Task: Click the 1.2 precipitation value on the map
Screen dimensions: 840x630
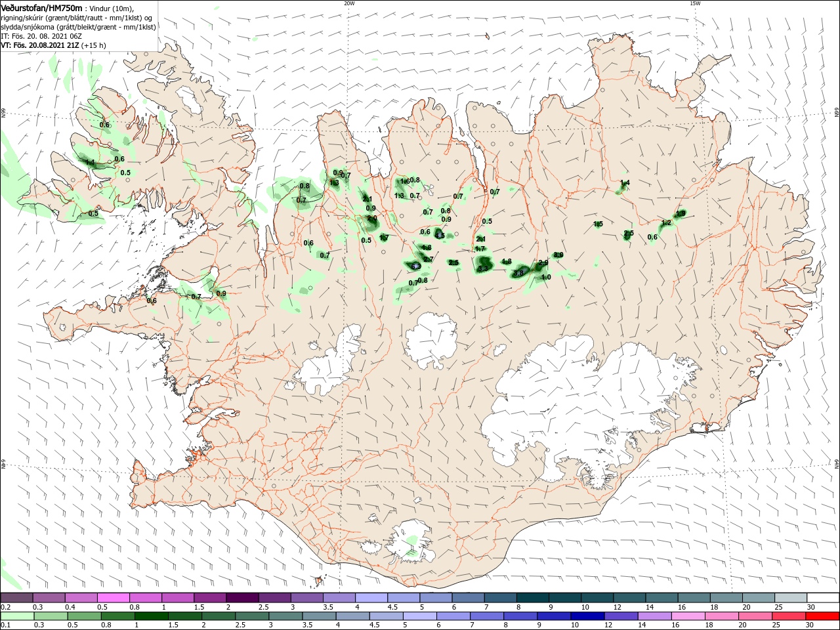Action: tap(666, 223)
